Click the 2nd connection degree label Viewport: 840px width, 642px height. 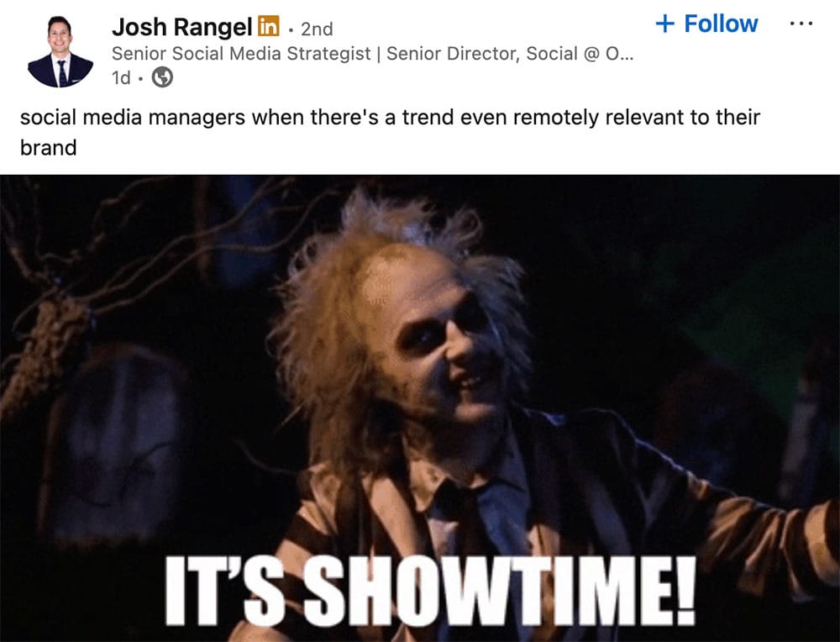[317, 29]
